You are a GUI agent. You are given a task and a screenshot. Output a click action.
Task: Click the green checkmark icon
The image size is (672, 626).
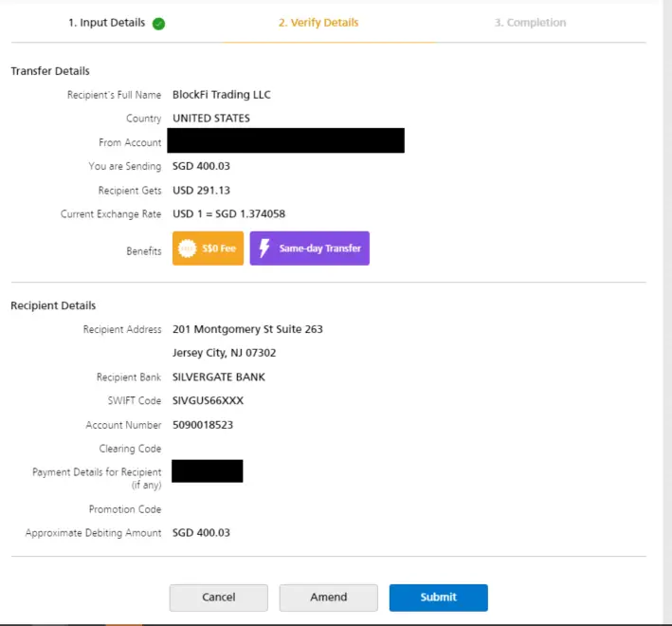158,24
